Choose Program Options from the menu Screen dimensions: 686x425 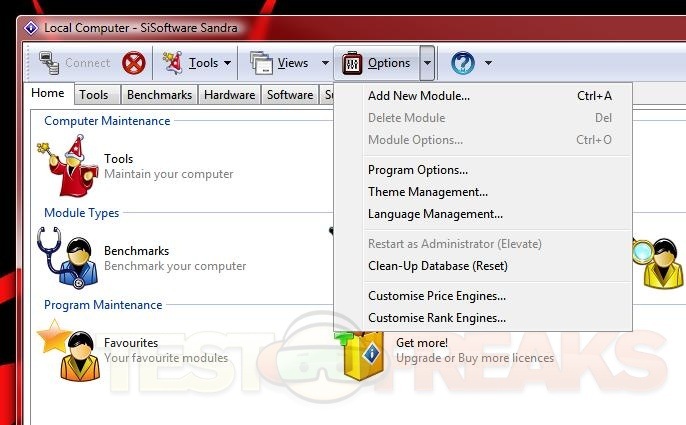[x=417, y=170]
